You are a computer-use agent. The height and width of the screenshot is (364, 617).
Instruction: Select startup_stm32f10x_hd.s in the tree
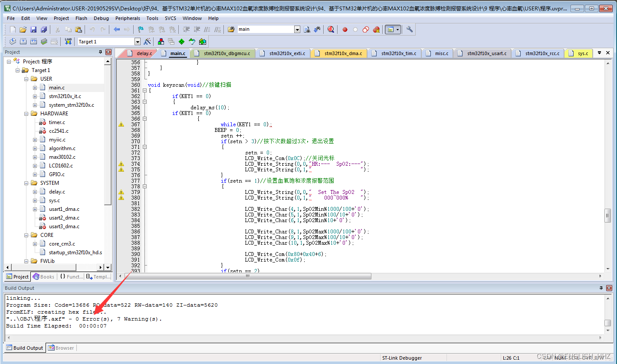pyautogui.click(x=75, y=253)
